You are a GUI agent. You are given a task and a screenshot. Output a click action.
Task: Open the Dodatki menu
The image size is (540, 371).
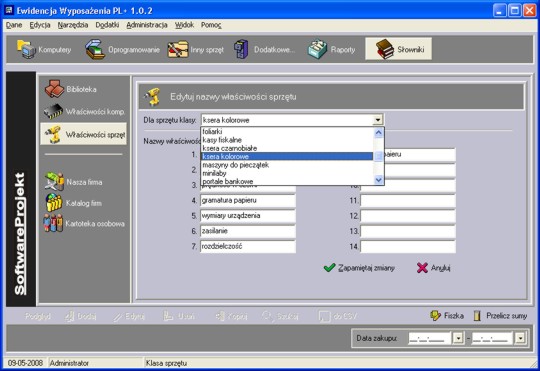click(107, 25)
